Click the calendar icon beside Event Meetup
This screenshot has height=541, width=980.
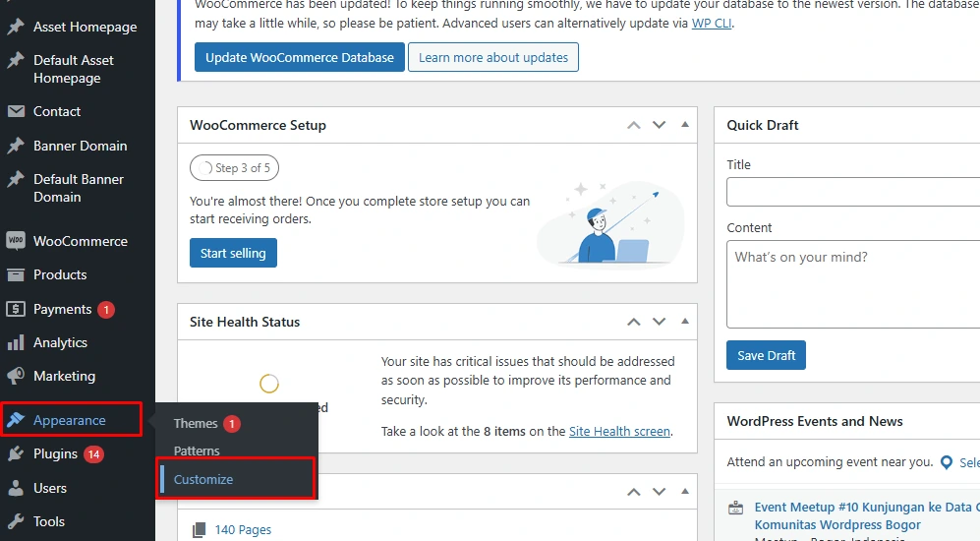(736, 508)
